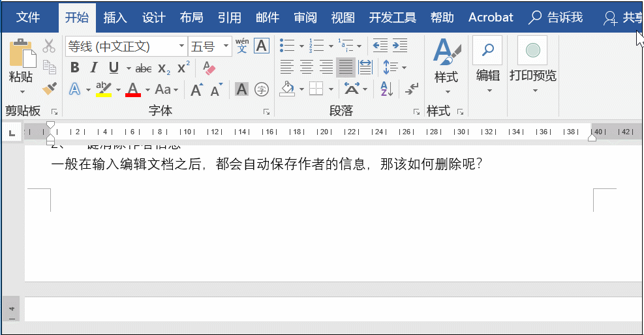
Task: Launch clipboard pane dialog launcher
Action: [54, 111]
